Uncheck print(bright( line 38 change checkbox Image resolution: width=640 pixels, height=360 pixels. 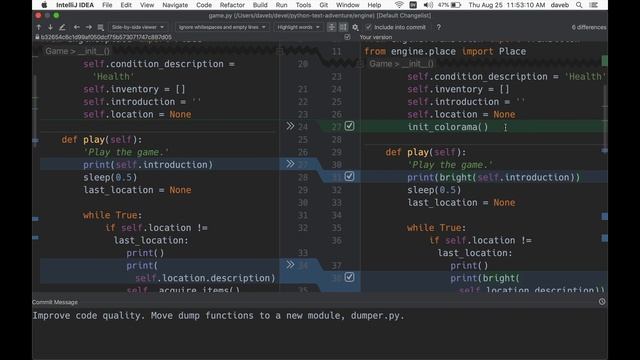pyautogui.click(x=349, y=277)
